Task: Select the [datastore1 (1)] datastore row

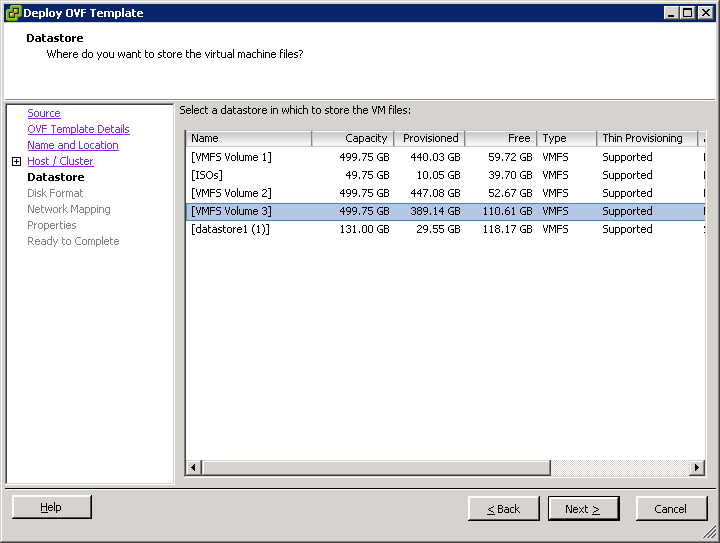Action: (x=445, y=229)
